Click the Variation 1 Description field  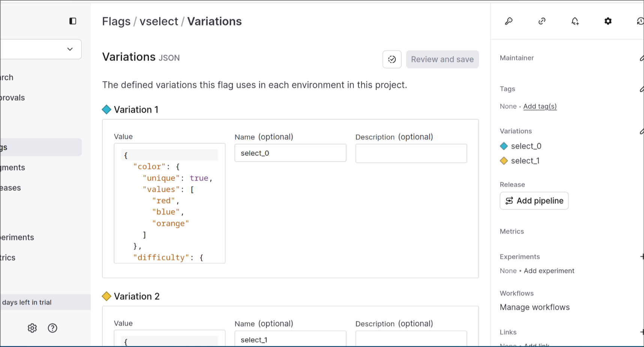(x=411, y=153)
